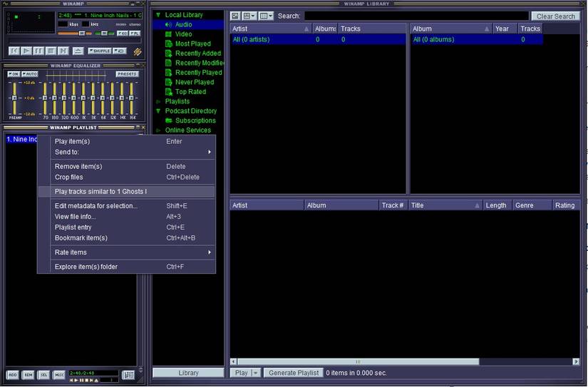
Task: Open the Winamp main menu icon in the title bar
Action: (5, 4)
